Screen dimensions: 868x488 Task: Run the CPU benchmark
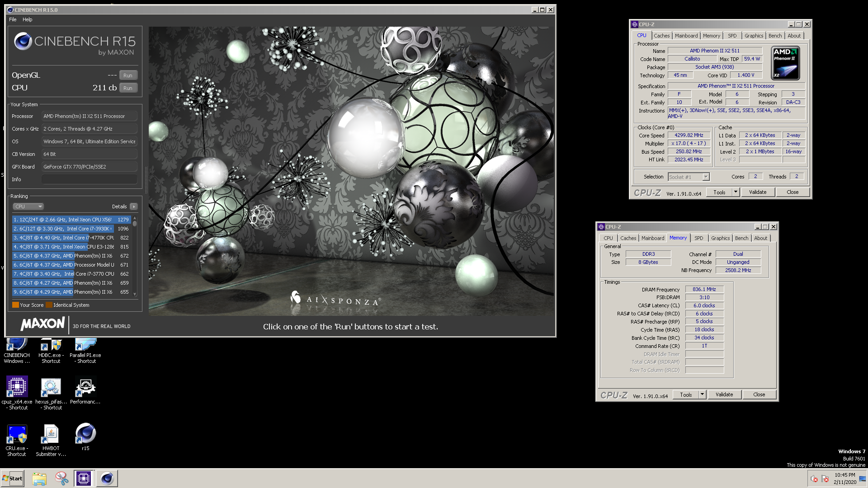[128, 88]
